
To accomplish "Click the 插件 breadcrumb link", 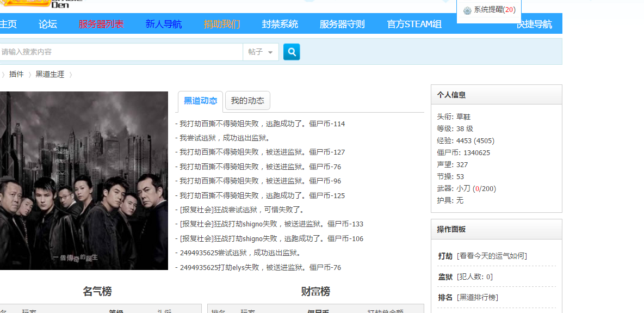I will pos(16,75).
